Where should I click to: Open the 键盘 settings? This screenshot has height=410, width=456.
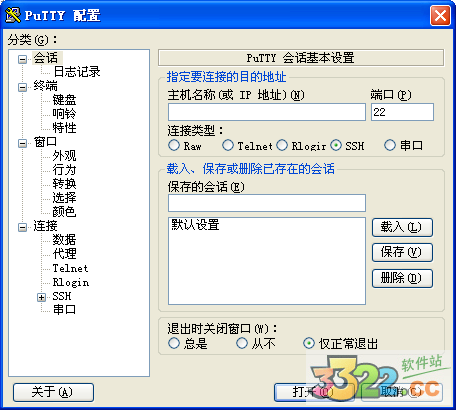coord(64,100)
